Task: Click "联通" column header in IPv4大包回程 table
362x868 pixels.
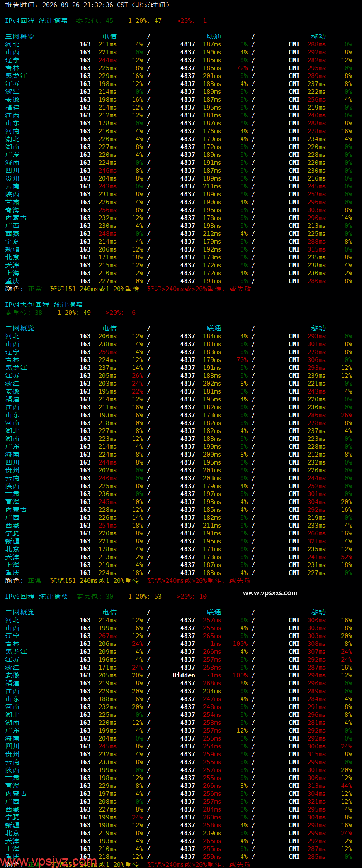Action: tap(214, 328)
